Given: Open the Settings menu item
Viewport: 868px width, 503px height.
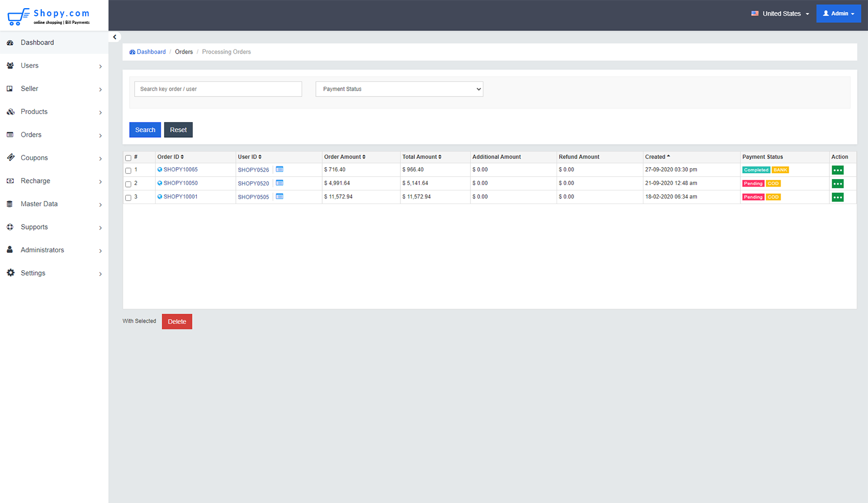Looking at the screenshot, I should coord(54,273).
